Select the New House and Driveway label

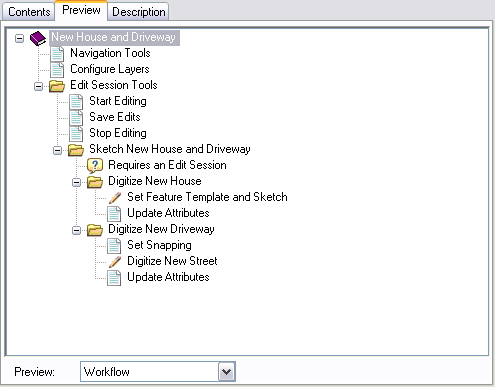114,37
